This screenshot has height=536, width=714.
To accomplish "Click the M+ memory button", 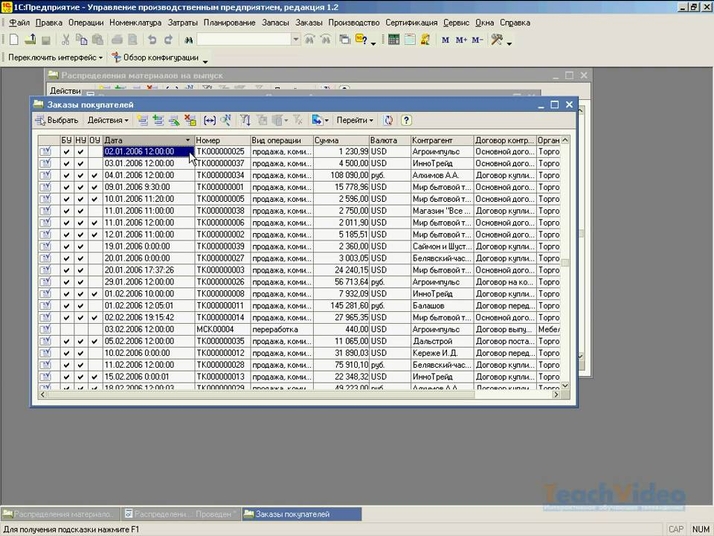I will pos(461,39).
